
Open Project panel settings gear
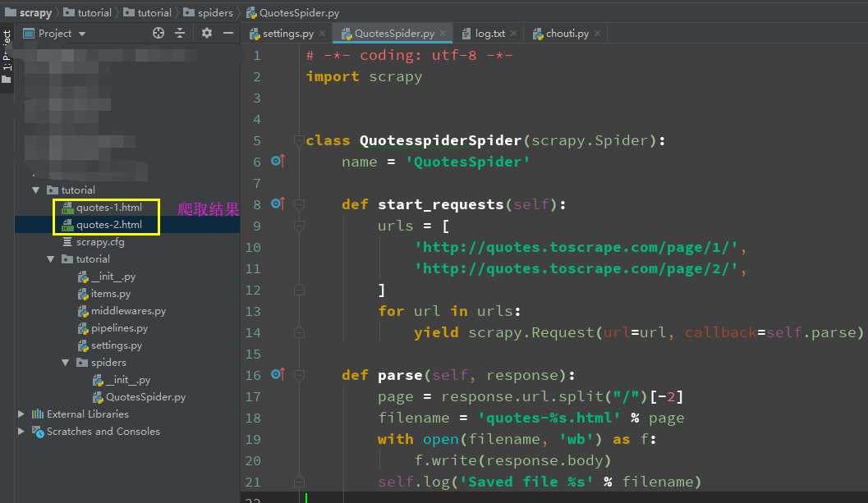click(206, 33)
